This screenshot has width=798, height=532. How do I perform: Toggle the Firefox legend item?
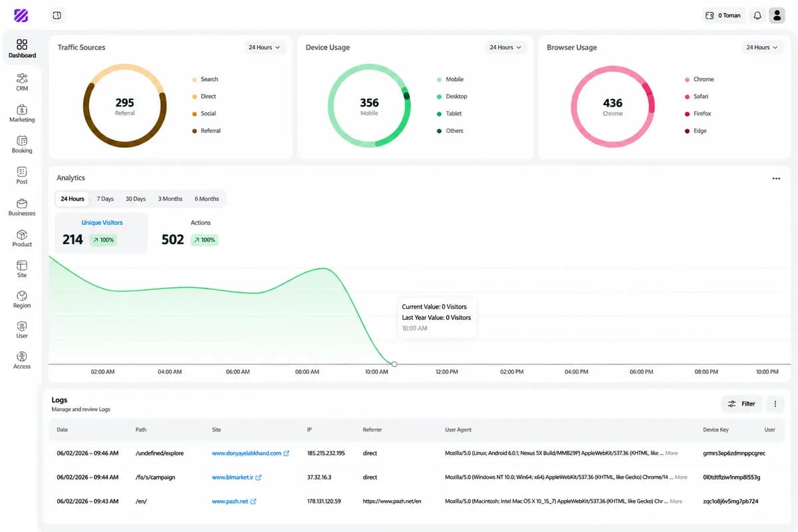click(x=698, y=114)
